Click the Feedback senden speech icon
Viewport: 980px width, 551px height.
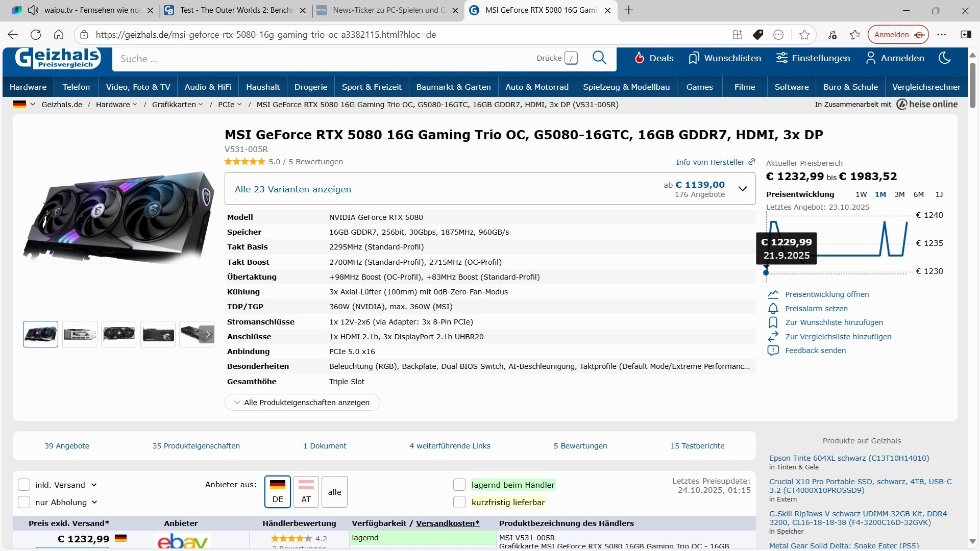click(773, 350)
